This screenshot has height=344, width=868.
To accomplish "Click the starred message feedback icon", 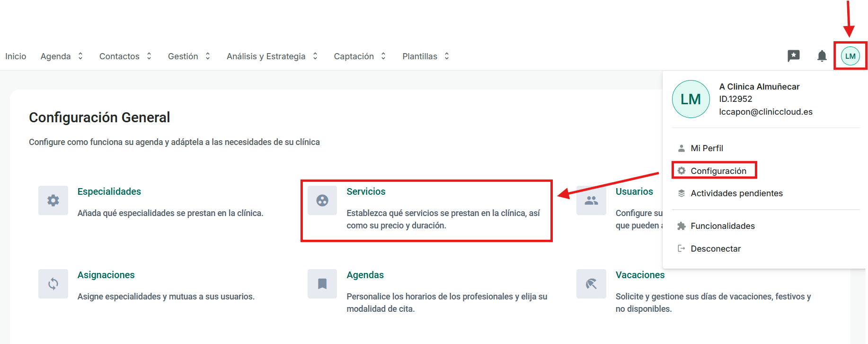I will pyautogui.click(x=794, y=56).
